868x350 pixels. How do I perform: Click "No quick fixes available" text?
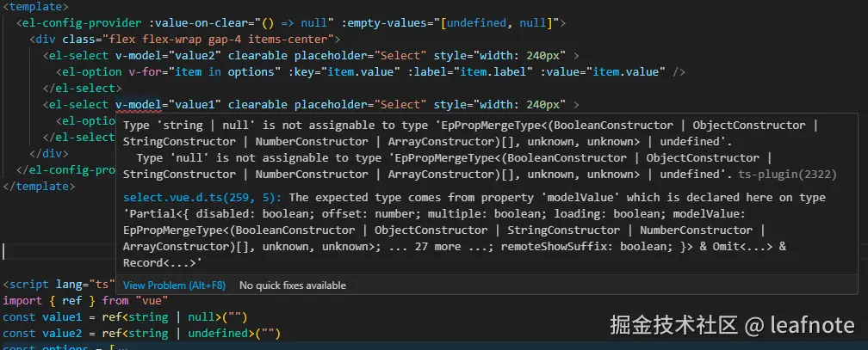tap(292, 286)
